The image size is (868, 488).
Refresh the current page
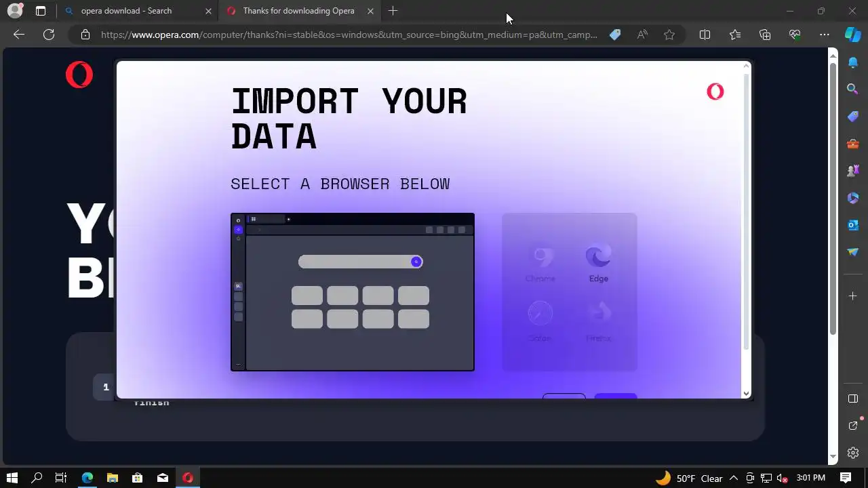click(49, 35)
